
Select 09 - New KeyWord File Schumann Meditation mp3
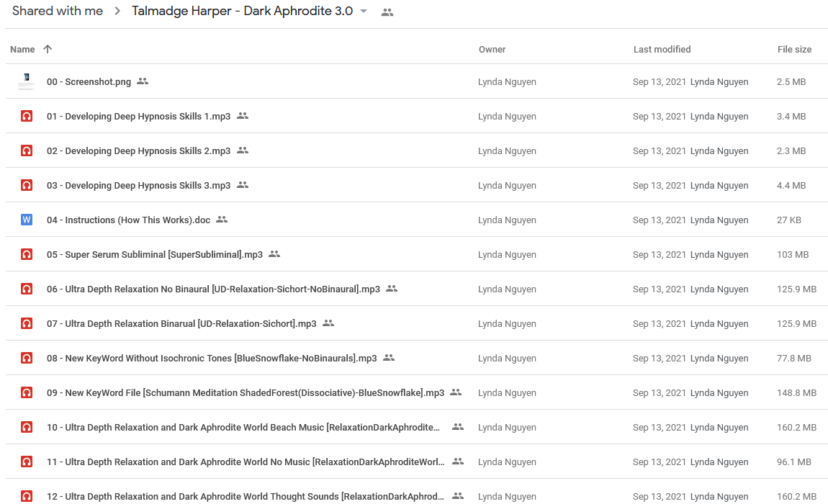246,393
